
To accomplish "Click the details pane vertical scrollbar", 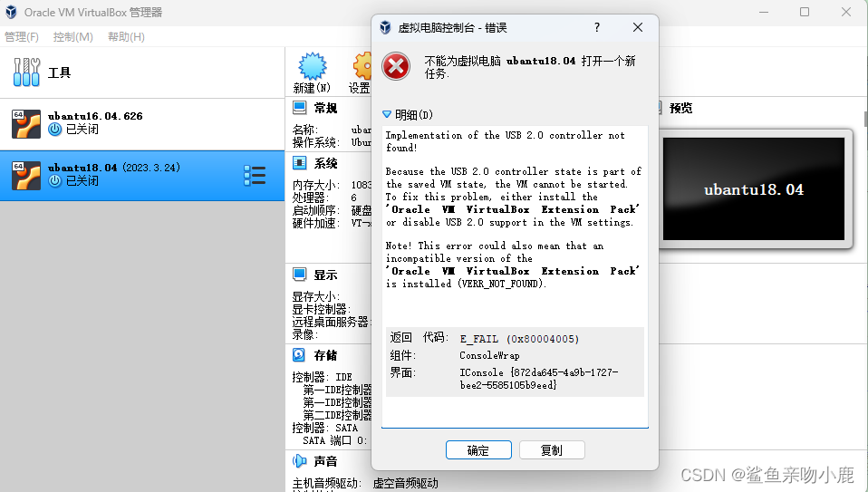I will [x=865, y=119].
